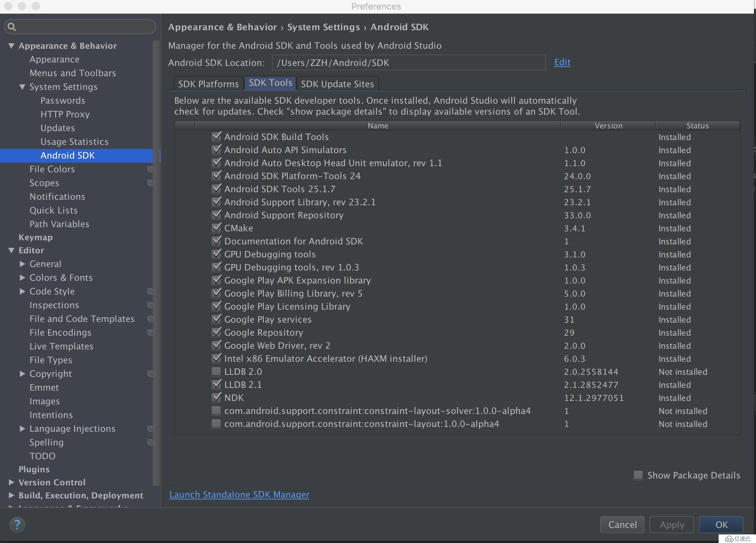Uncheck LLDB 2.1 checkbox
The width and height of the screenshot is (756, 543).
pos(216,384)
